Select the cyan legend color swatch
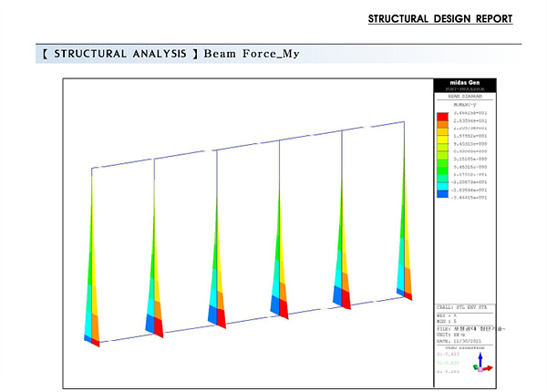This screenshot has height=392, width=547. 442,187
